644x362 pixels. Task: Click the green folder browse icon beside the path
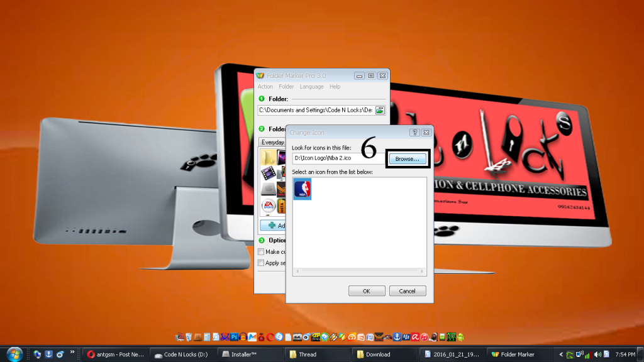380,110
